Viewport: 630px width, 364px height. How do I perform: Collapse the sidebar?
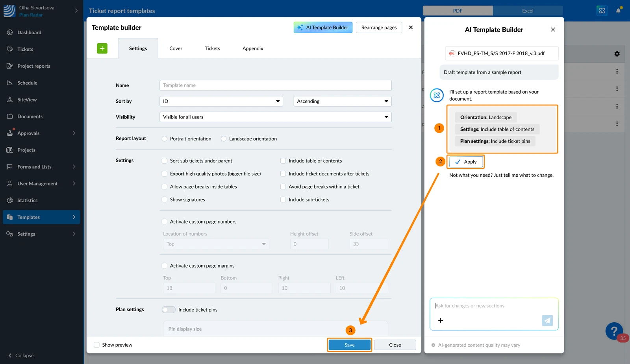point(21,355)
